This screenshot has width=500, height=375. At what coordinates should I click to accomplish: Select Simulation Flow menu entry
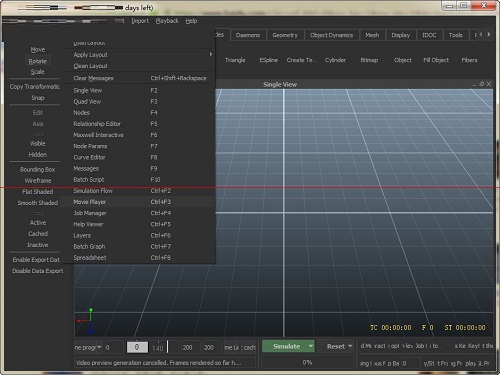coord(139,191)
